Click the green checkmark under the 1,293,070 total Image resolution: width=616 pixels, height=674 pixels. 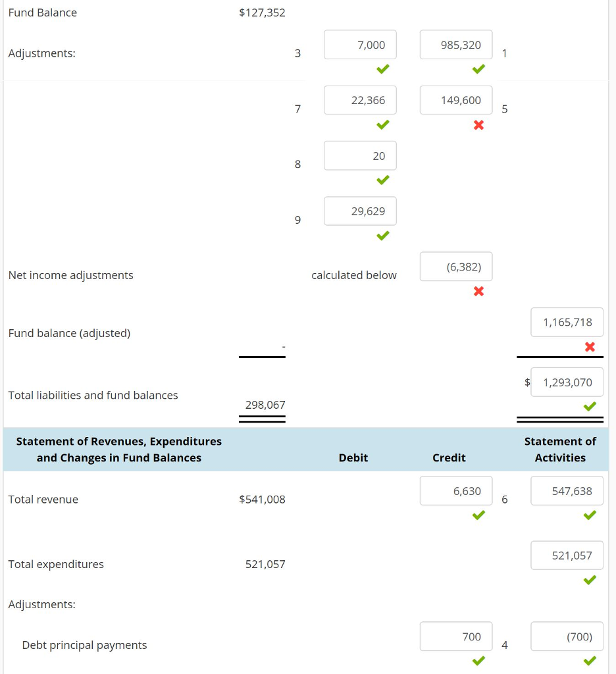point(589,407)
